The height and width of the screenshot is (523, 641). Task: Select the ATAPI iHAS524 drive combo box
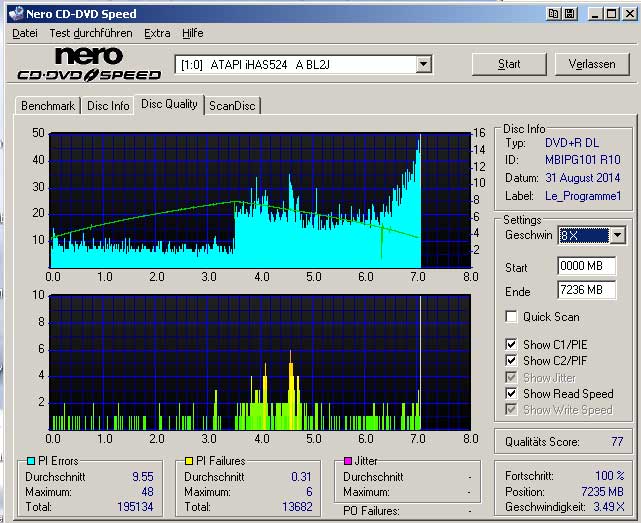point(303,65)
